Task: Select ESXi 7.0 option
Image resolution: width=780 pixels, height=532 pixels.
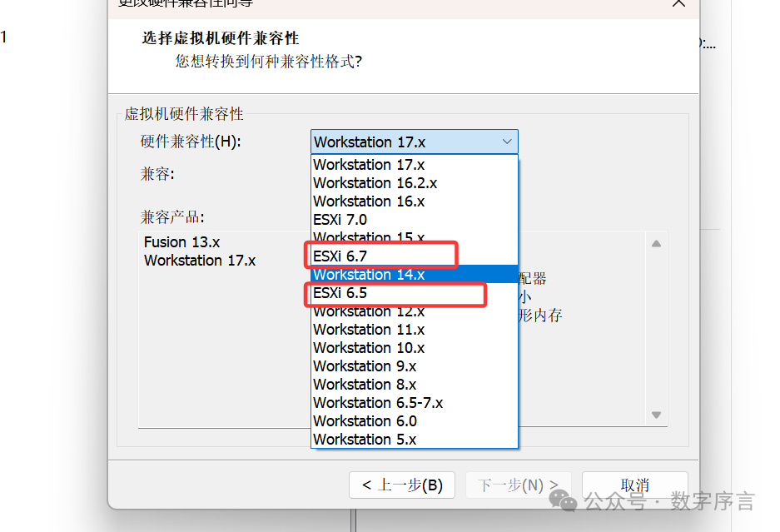Action: pos(414,220)
